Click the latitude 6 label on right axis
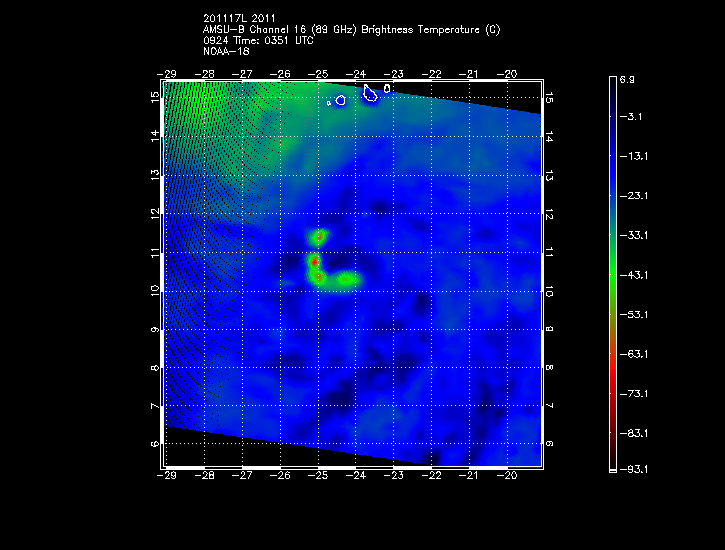Viewport: 725px width, 550px height. (551, 444)
